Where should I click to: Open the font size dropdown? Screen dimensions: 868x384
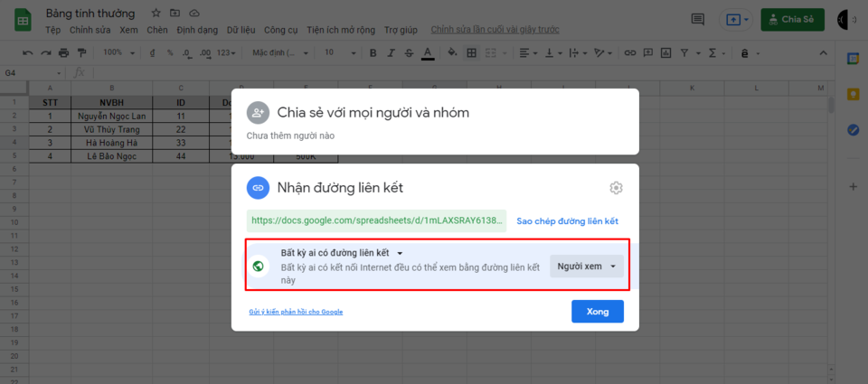(x=336, y=53)
